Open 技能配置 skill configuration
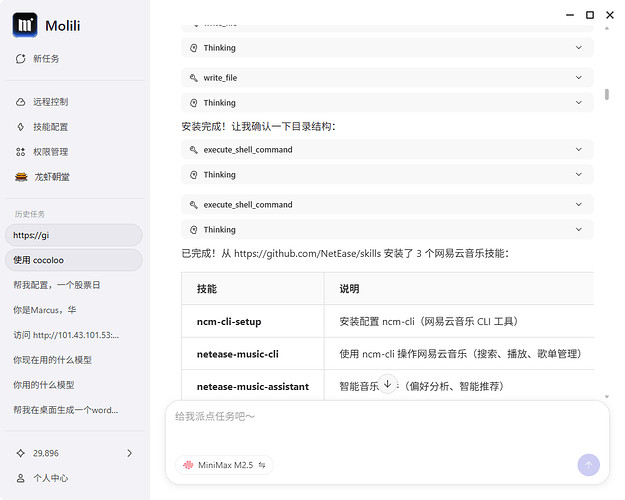Screen dimensions: 625x500 tap(50, 127)
